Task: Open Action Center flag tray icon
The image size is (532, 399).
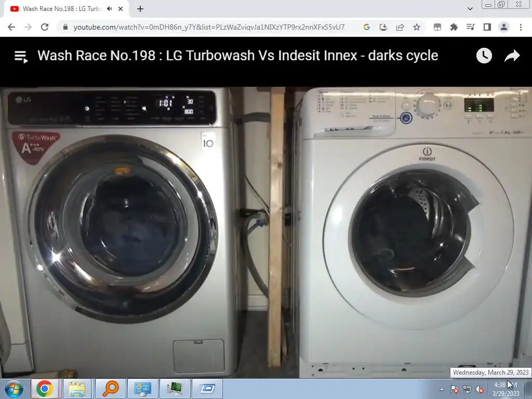Action: coord(454,389)
